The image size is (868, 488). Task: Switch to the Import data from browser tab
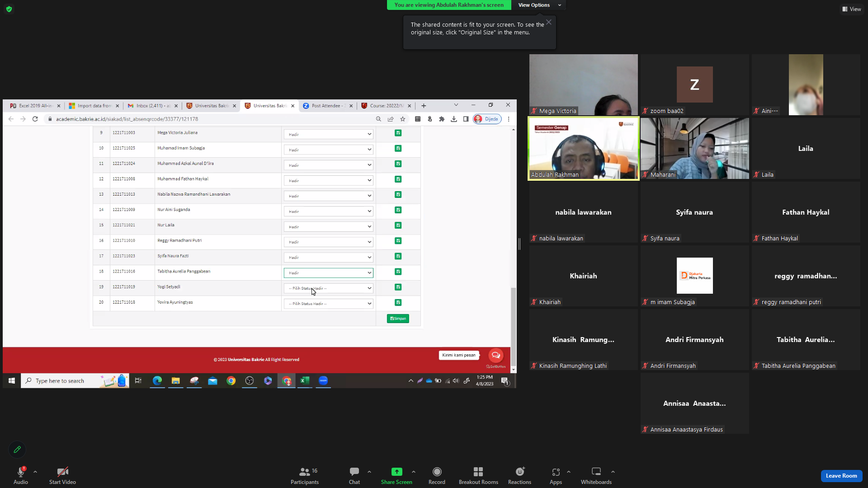point(94,106)
